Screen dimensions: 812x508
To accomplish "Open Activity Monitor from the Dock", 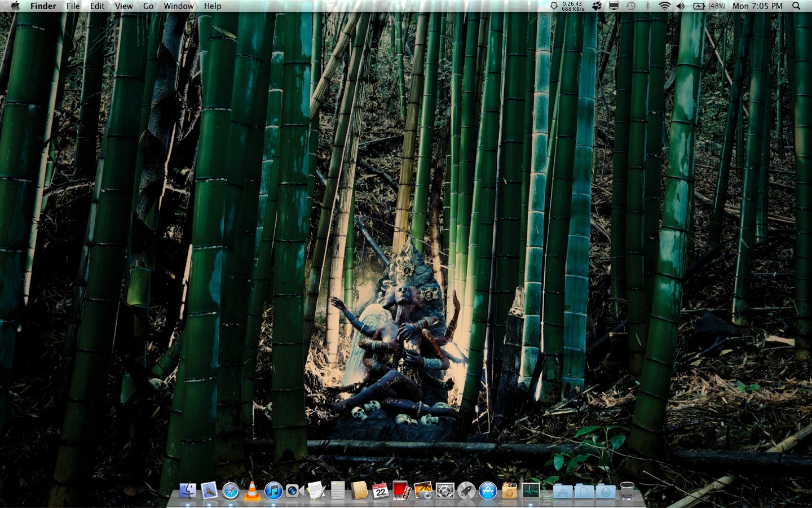I will pyautogui.click(x=531, y=491).
